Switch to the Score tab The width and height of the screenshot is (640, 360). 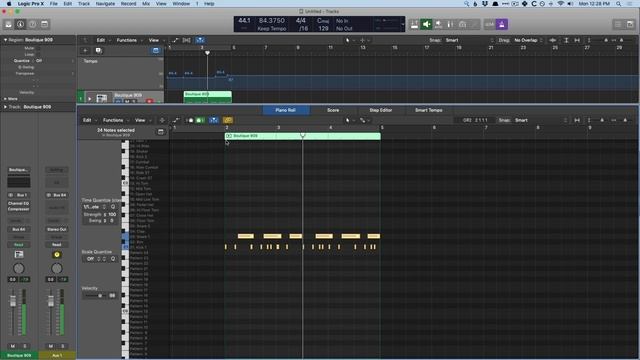pos(333,110)
